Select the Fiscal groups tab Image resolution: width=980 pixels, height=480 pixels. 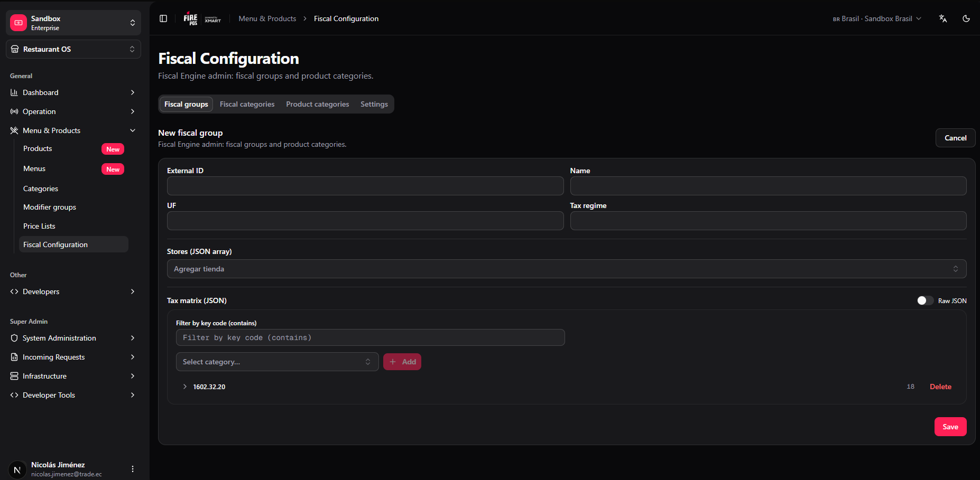[186, 104]
